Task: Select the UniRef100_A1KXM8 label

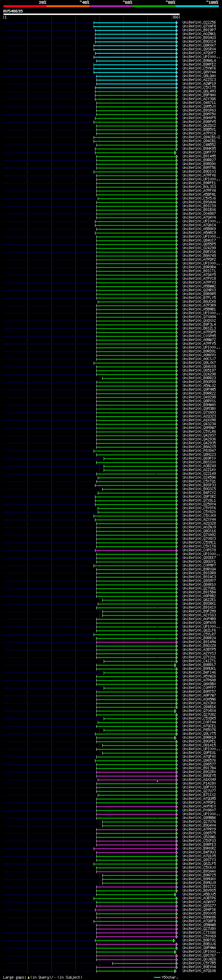Action: pyautogui.click(x=199, y=420)
